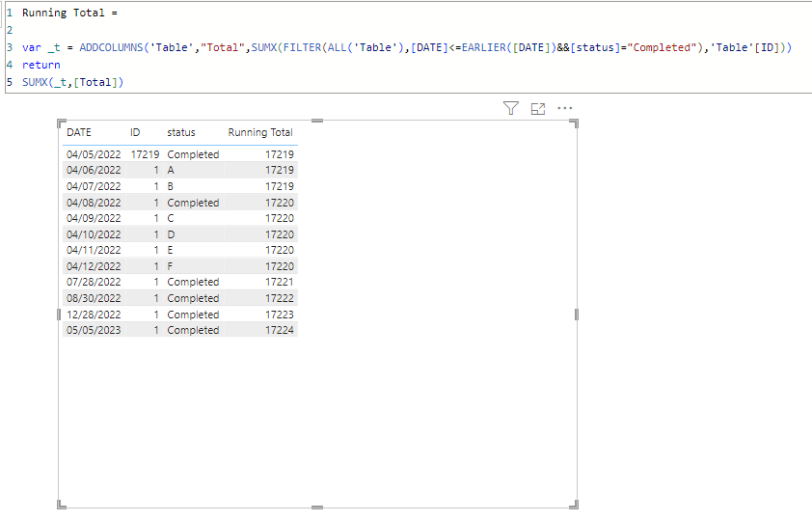This screenshot has height=521, width=812.
Task: Select the 04/12/2022 date cell
Action: 94,266
